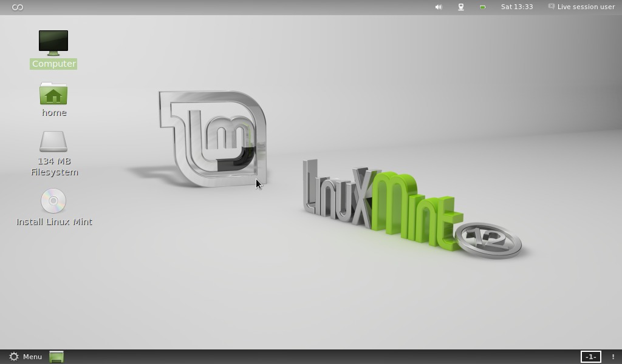Open the wired network indicator
Viewport: 622px width, 364px height.
(461, 7)
